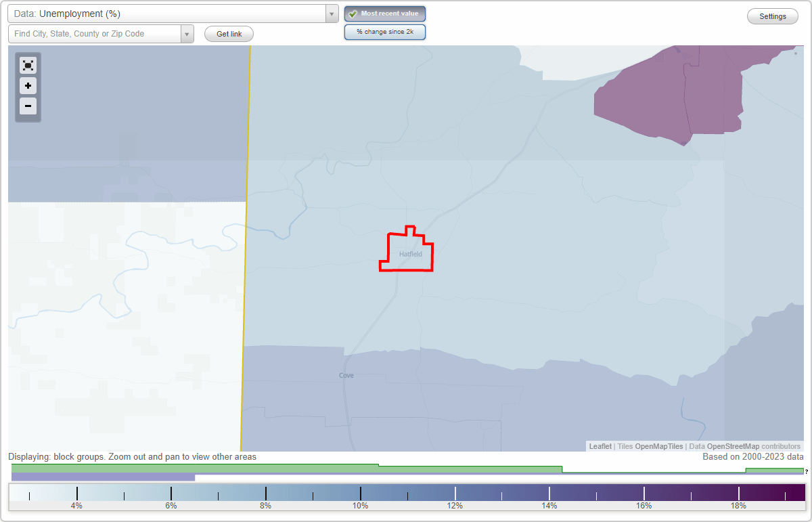This screenshot has width=812, height=522.
Task: Zoom in with the plus button
Action: coord(28,86)
